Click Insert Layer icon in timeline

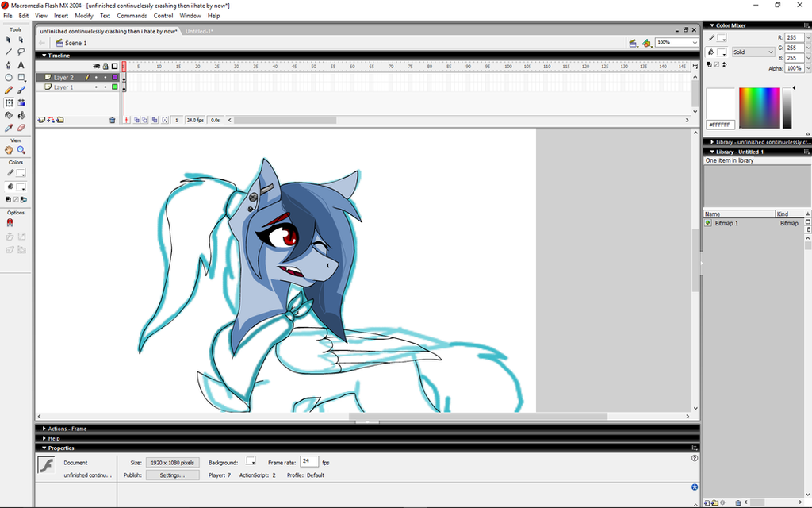pos(41,120)
